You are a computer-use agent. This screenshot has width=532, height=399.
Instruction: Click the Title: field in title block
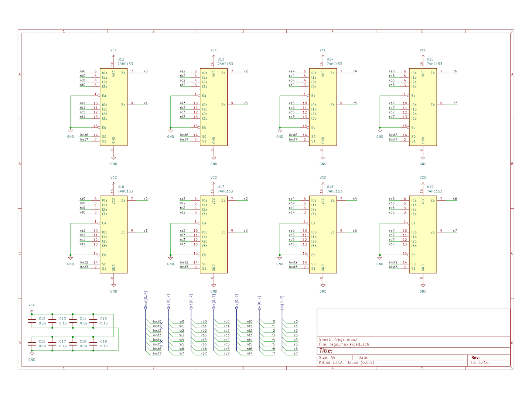[326, 351]
